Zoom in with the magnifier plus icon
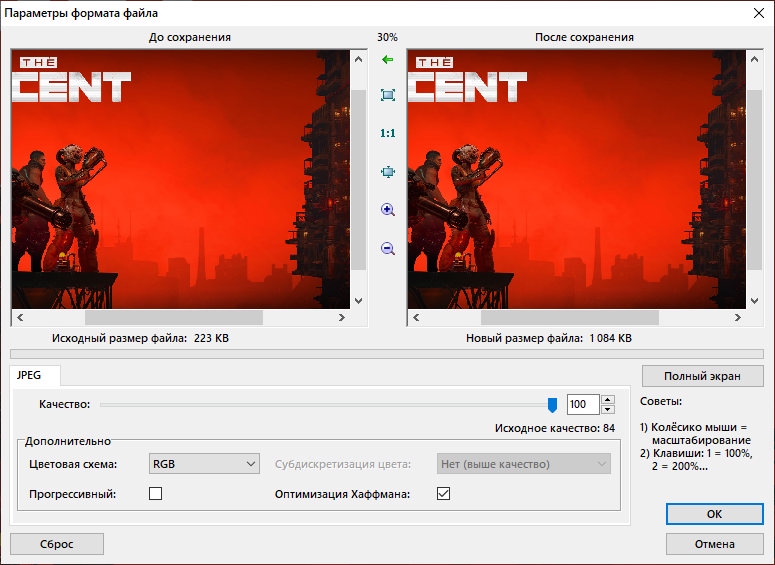 pyautogui.click(x=388, y=210)
